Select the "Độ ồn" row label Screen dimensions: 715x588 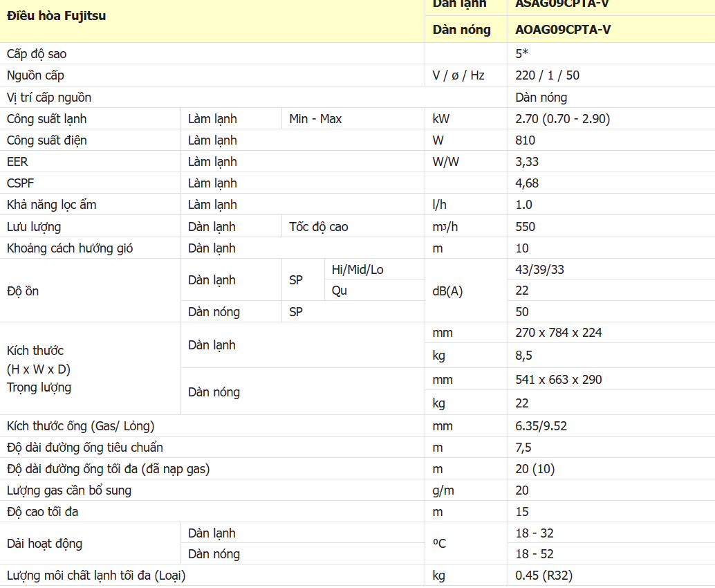point(23,291)
